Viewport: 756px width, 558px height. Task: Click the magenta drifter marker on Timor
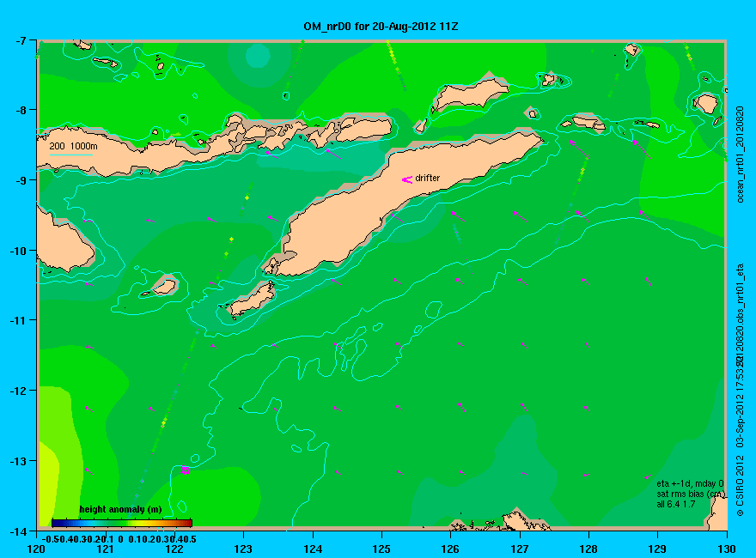click(407, 179)
